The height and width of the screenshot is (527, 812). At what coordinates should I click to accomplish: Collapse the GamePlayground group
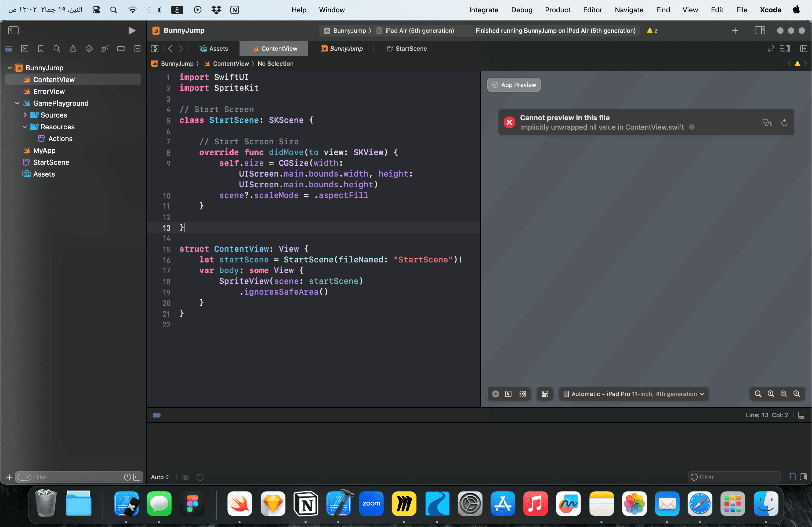tap(17, 103)
